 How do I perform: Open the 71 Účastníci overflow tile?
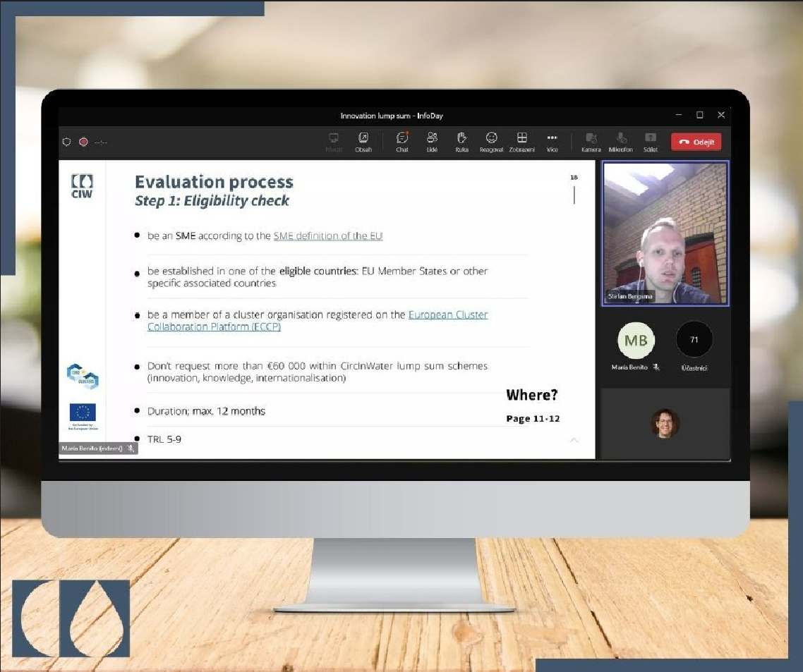[694, 341]
